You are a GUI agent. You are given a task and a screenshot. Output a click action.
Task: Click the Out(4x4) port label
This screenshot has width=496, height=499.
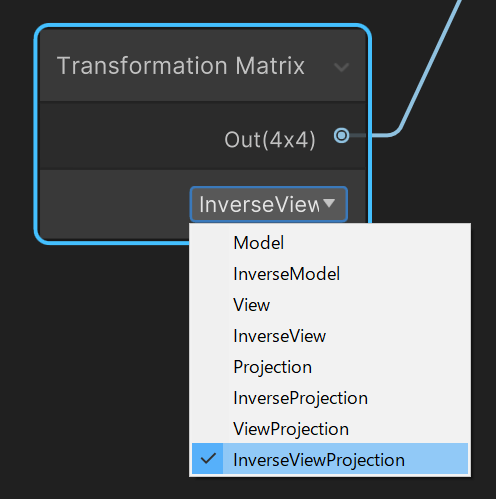(x=270, y=140)
